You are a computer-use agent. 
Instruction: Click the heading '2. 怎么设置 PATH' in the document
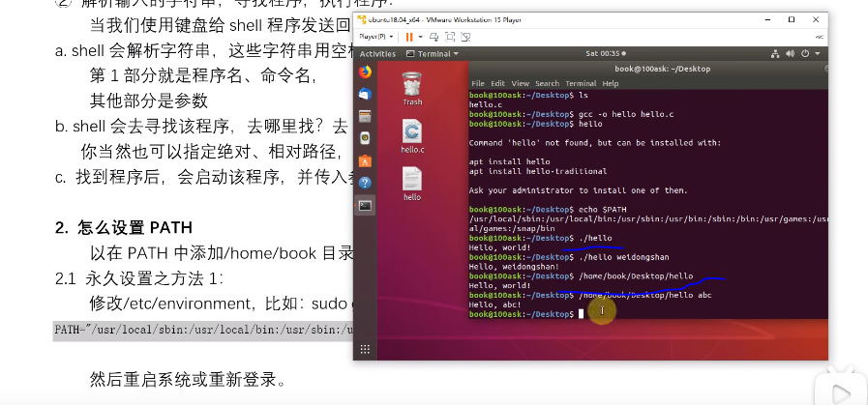(x=124, y=227)
